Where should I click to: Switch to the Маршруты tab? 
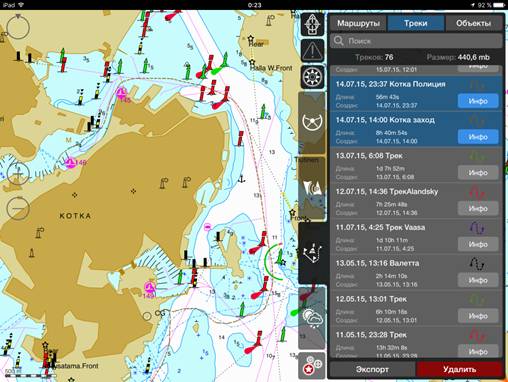pyautogui.click(x=358, y=23)
